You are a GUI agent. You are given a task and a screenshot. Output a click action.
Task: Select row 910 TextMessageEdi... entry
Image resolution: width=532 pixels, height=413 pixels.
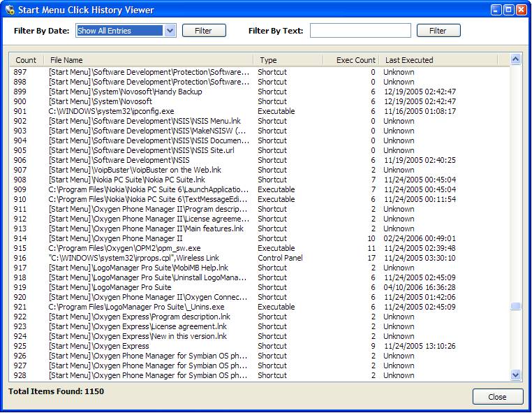click(x=260, y=199)
